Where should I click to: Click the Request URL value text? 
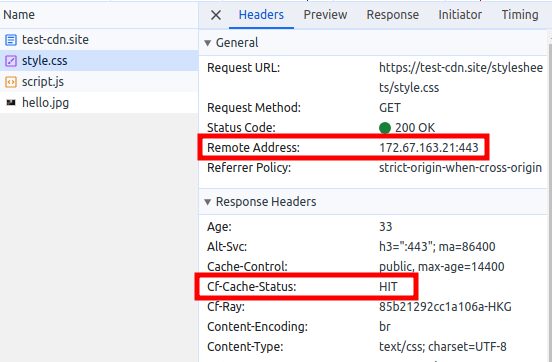click(461, 77)
